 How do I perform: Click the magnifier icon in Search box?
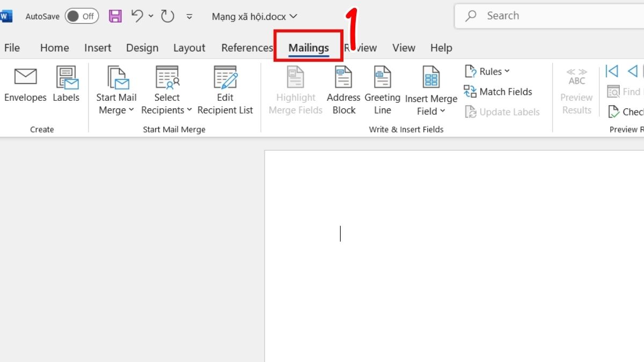[471, 16]
